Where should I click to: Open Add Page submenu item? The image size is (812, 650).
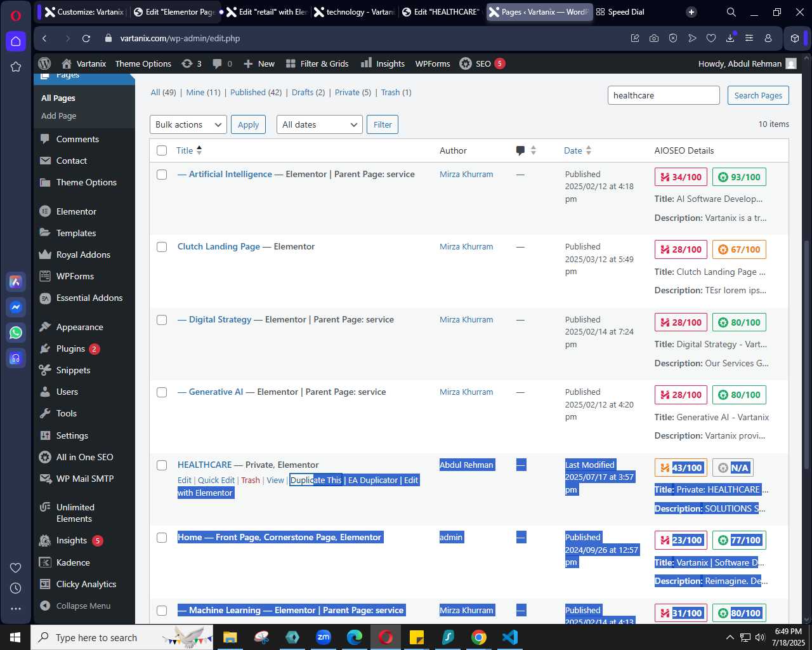pyautogui.click(x=58, y=116)
